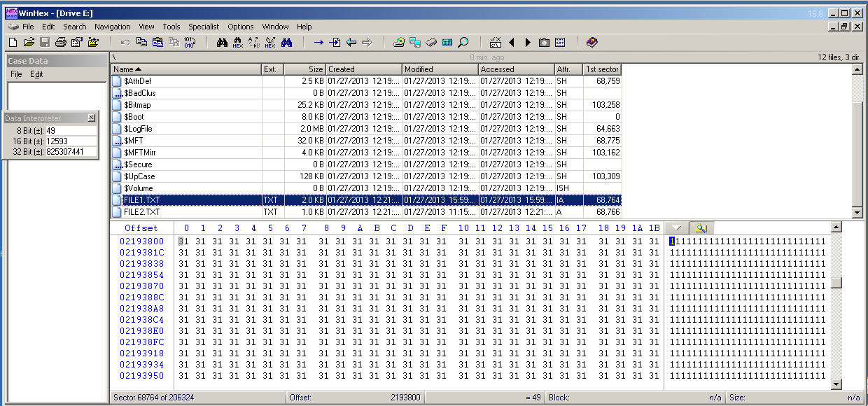Click the Find Hex Values icon
The image size is (868, 406).
point(238,43)
